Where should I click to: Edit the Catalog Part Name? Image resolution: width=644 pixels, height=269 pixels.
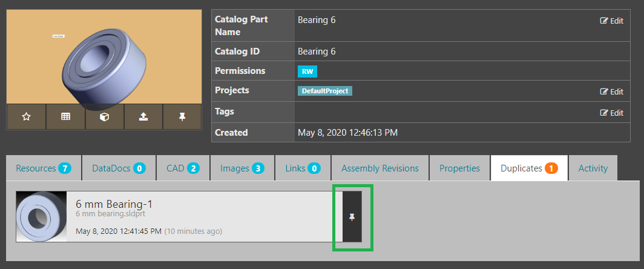(611, 21)
